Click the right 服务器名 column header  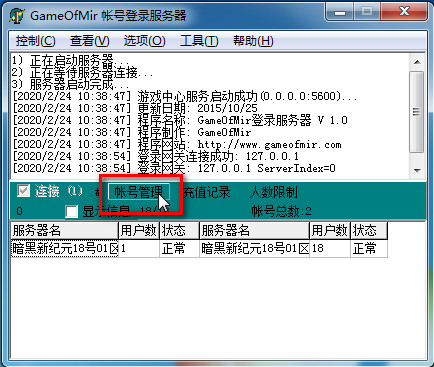254,230
